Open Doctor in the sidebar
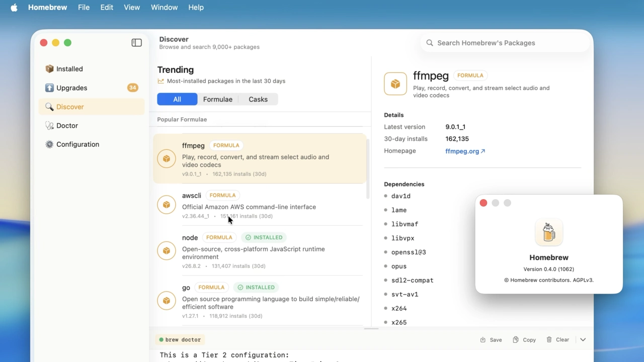The height and width of the screenshot is (362, 644). [x=92, y=126]
